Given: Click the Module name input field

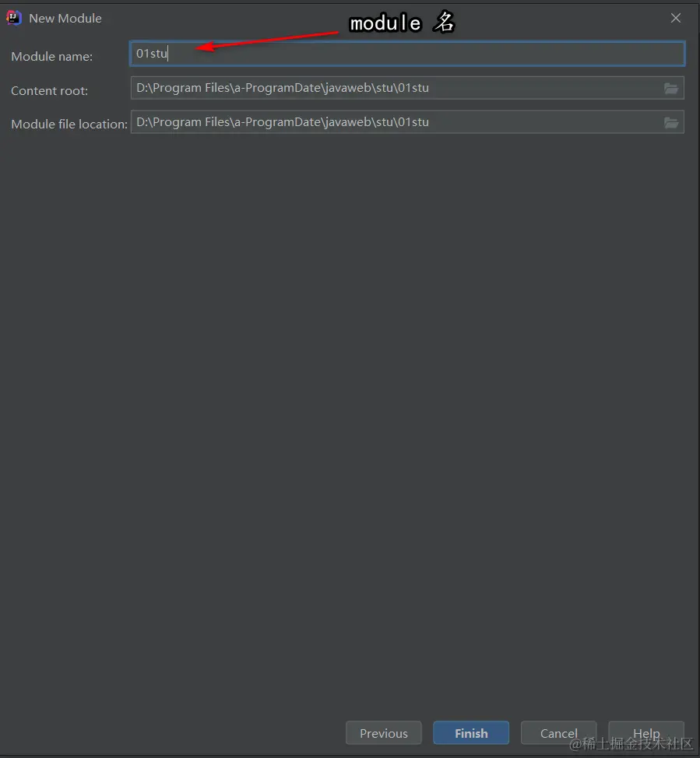Looking at the screenshot, I should [x=407, y=54].
